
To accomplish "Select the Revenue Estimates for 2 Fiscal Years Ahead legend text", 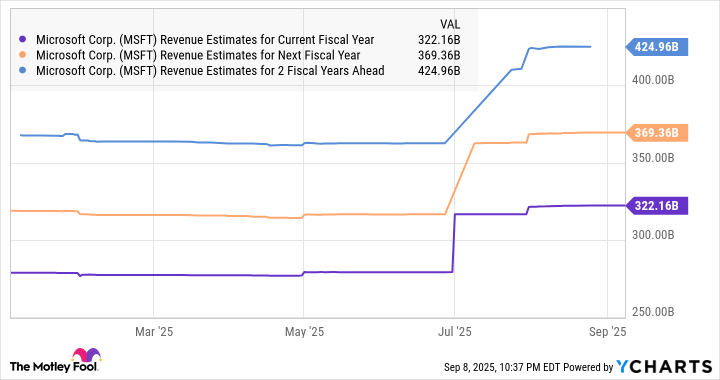I will (210, 71).
